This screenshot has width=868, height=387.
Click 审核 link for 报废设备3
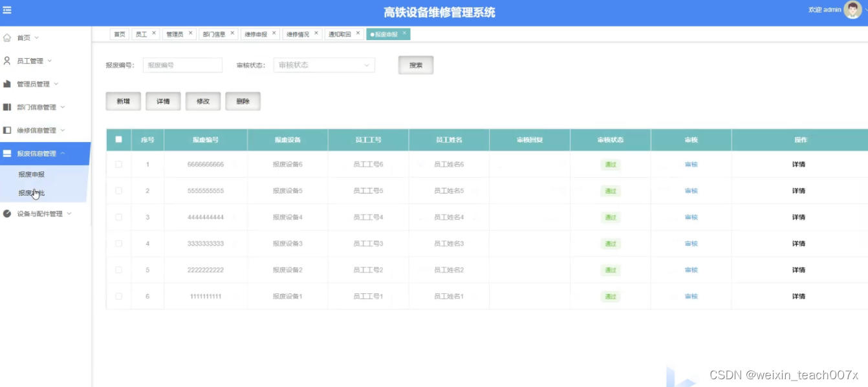point(691,244)
